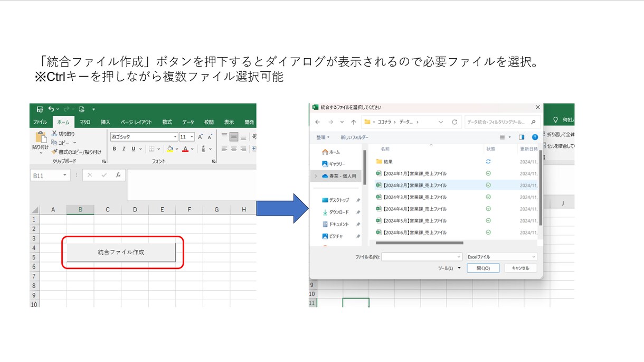Viewport: 644px width, 362px height.
Task: Select ダウンロード in the navigation pane
Action: [336, 212]
